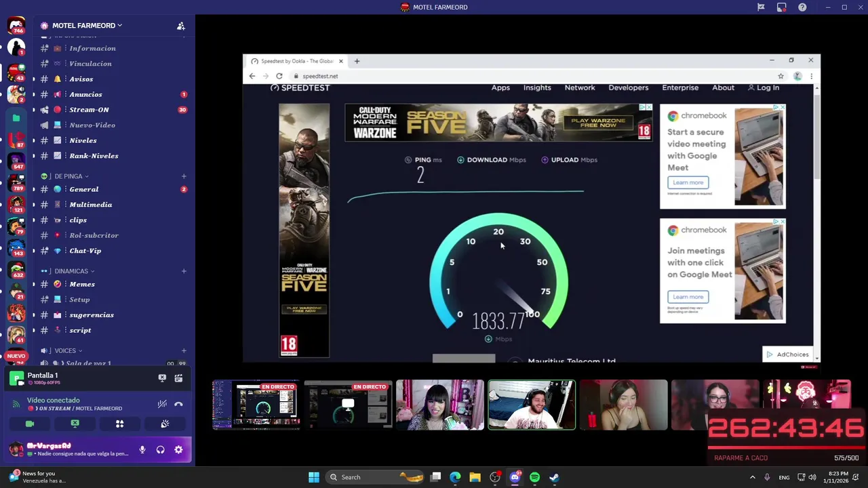Open Steam from the taskbar
Viewport: 868px width, 488px height.
click(x=554, y=477)
